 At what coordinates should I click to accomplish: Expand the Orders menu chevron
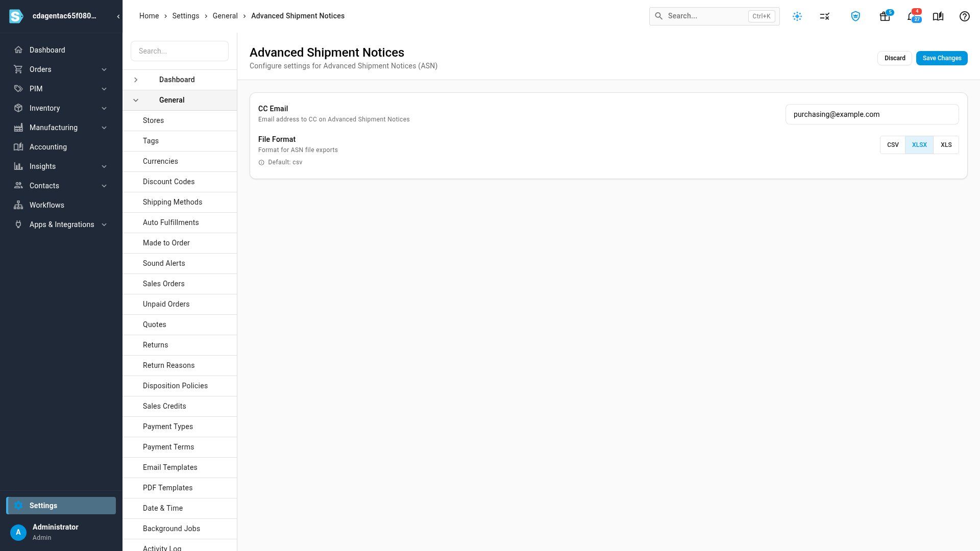click(104, 69)
